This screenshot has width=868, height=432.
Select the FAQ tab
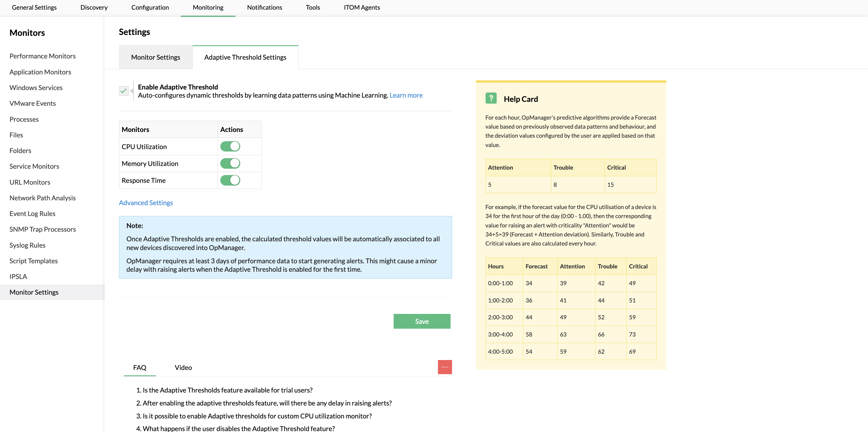click(x=140, y=367)
